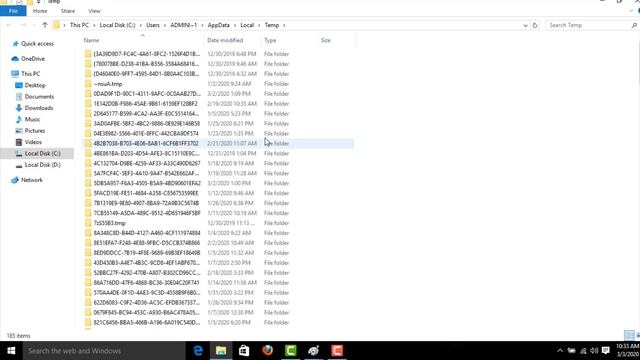
Task: Open the View ribbon tab
Action: click(94, 11)
